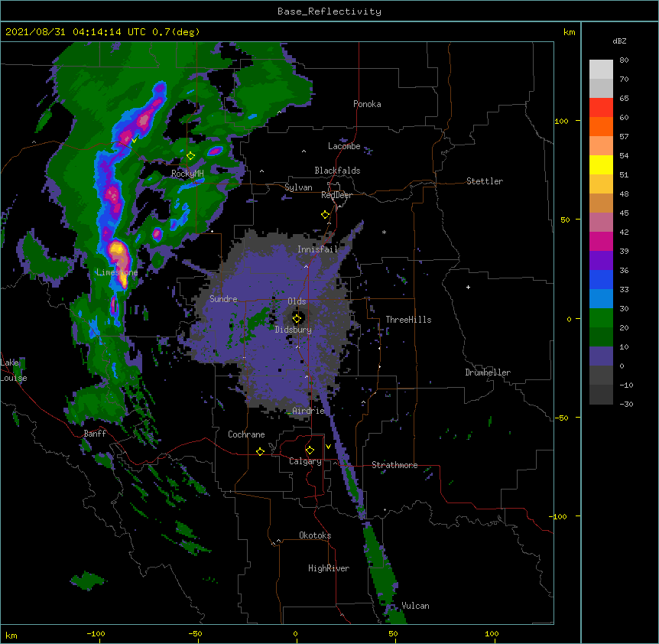Select the Calgary city label
659x644 pixels.
(x=305, y=461)
